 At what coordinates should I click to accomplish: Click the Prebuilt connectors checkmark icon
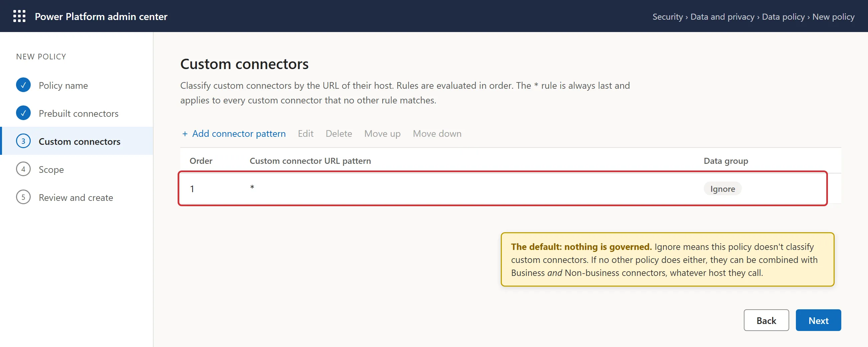(x=23, y=113)
